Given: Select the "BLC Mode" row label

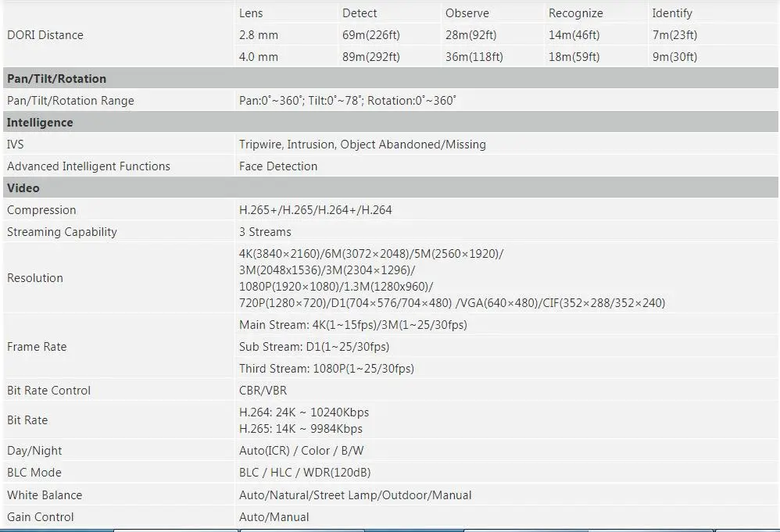Looking at the screenshot, I should point(34,473).
